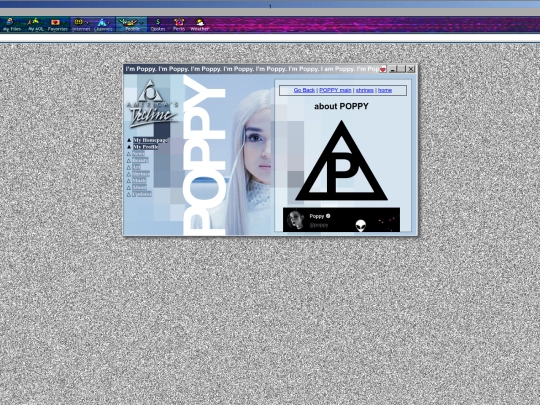Open the Perks alarm clock icon
Image resolution: width=540 pixels, height=405 pixels.
[179, 22]
